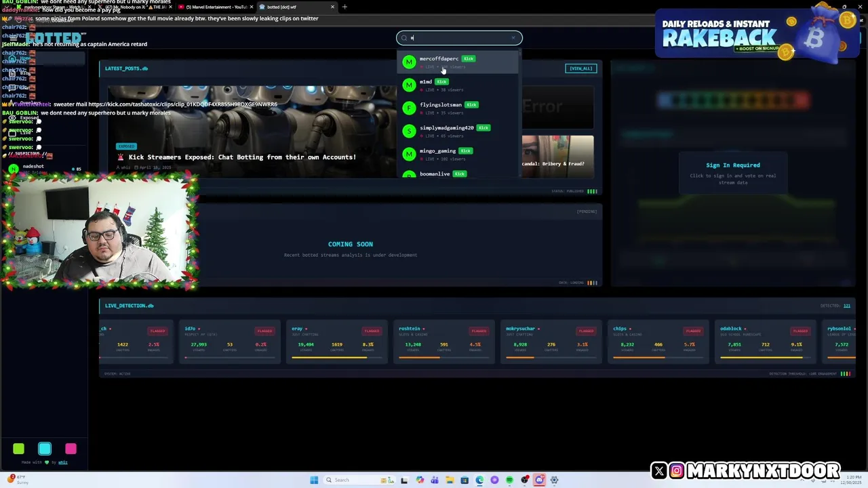Click taskbar clock showing 1:20 PM
Screen dimensions: 868x488
coord(852,480)
